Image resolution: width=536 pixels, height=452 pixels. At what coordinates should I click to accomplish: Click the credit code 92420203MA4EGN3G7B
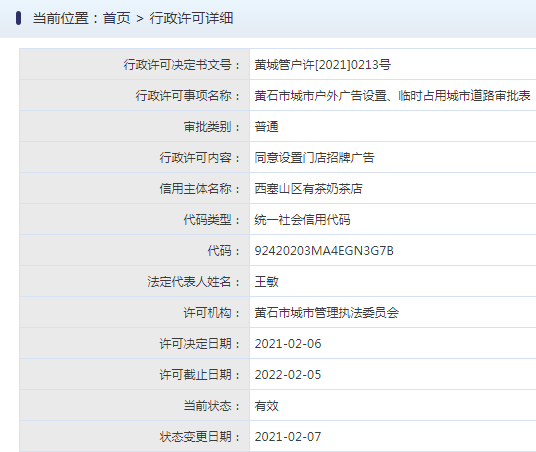(x=324, y=251)
